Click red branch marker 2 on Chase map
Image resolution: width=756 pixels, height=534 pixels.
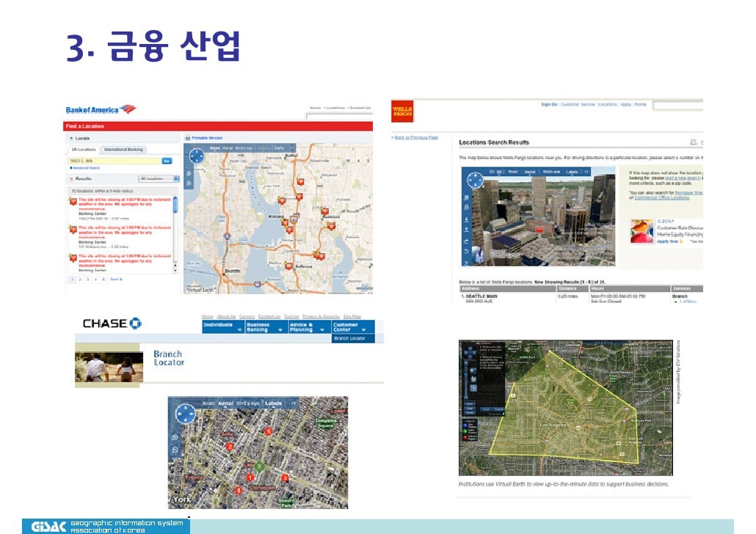(230, 447)
